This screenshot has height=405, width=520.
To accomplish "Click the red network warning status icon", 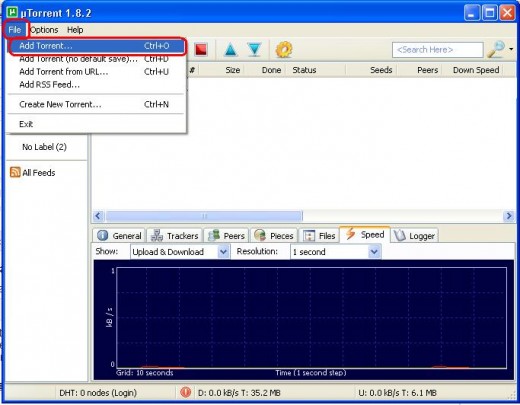I will click(x=185, y=392).
